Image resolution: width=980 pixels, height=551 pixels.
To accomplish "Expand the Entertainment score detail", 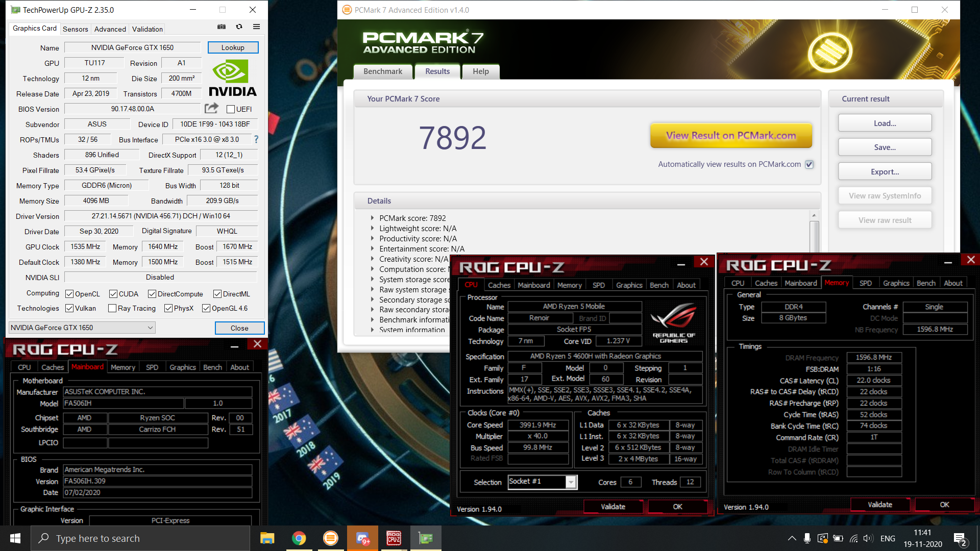I will 372,248.
